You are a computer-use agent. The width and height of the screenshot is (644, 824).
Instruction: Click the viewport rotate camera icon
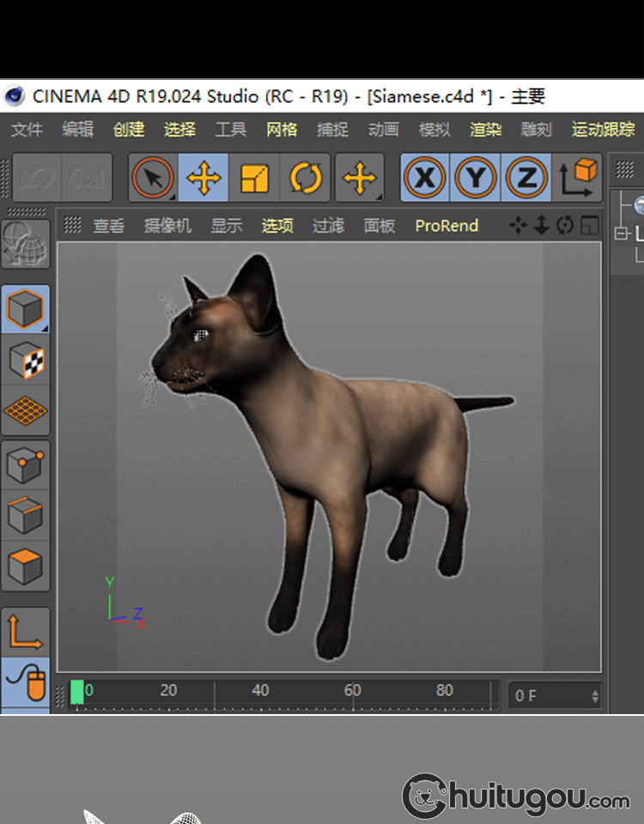(x=565, y=226)
